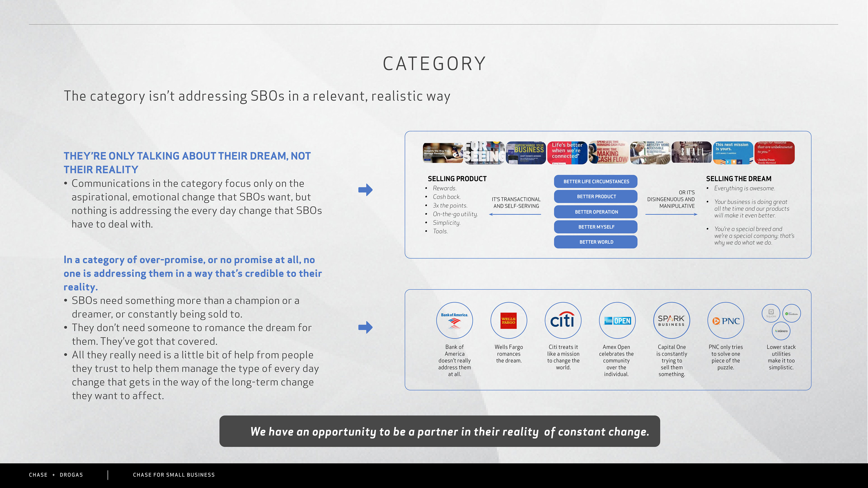Click the Amex OPEN logo
Screen dimensions: 868x488
[x=617, y=320]
